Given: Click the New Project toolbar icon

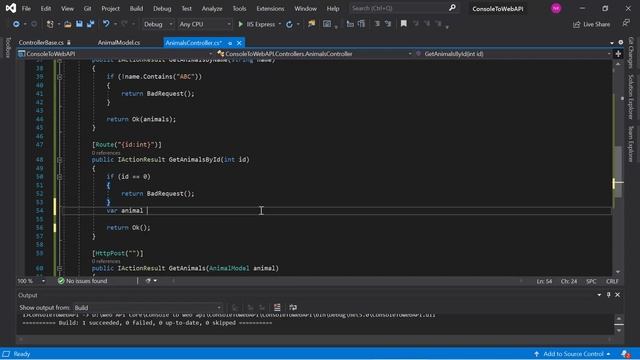Looking at the screenshot, I should pos(50,24).
